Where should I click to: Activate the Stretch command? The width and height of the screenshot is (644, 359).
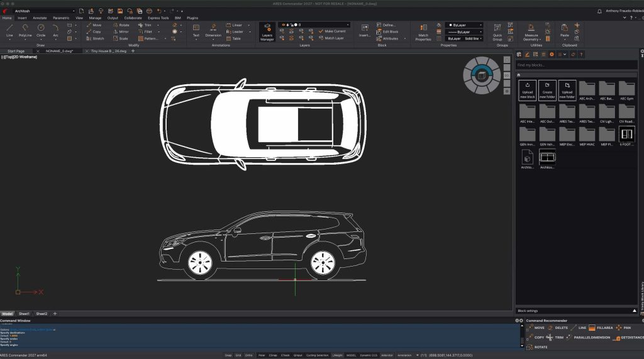95,38
